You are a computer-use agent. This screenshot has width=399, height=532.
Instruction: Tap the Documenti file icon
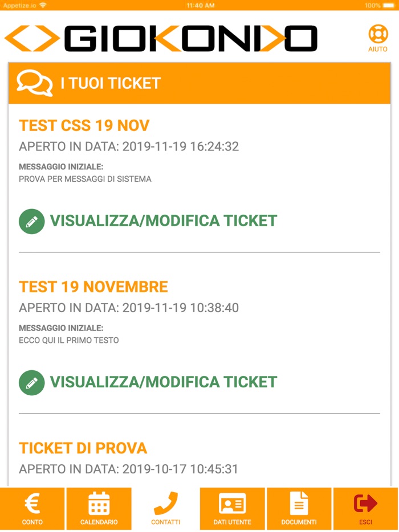pyautogui.click(x=299, y=504)
